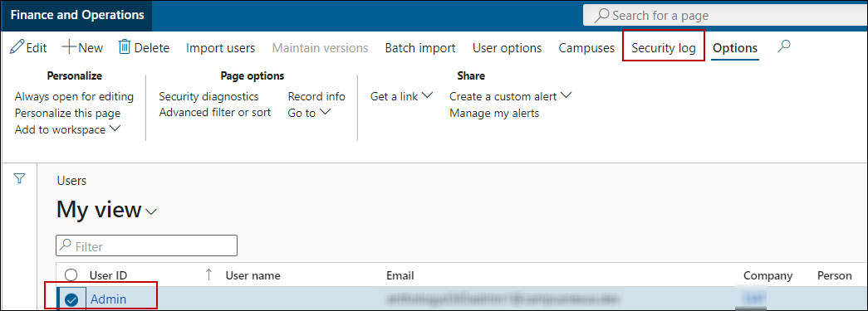
Task: Click the Import users menu item
Action: coord(220,48)
